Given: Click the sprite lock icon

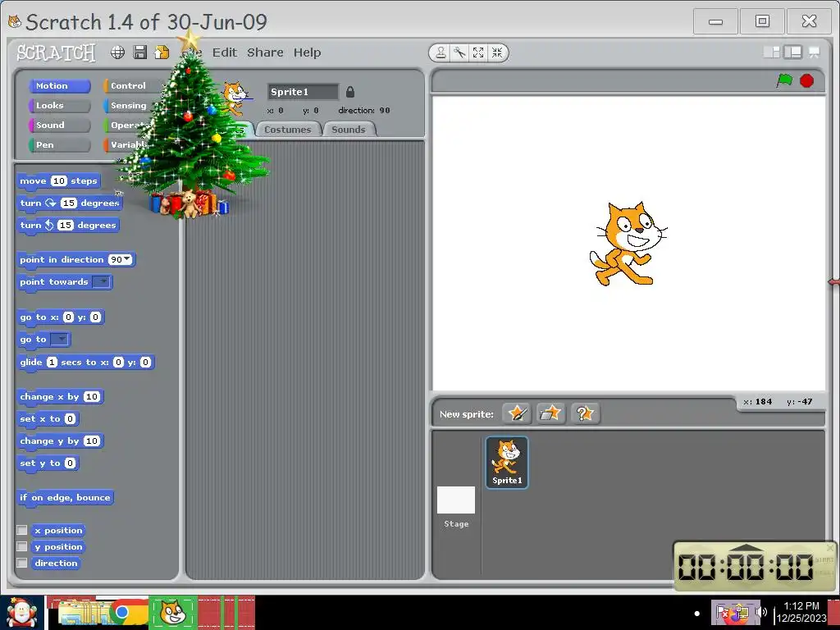Looking at the screenshot, I should click(350, 92).
